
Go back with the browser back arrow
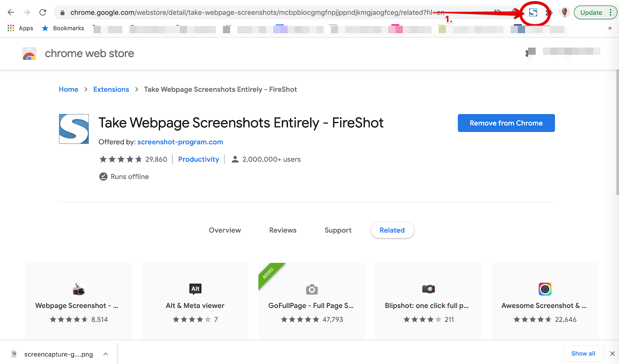(x=11, y=12)
